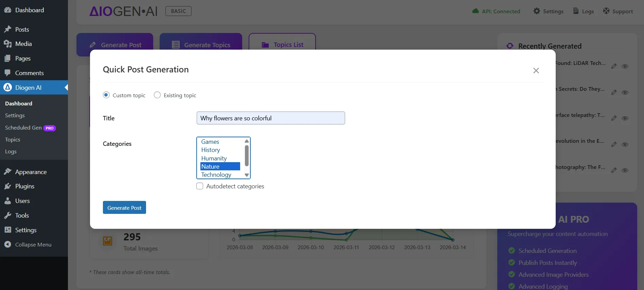The image size is (644, 290).
Task: View the 'evolution in the E...' post eye icon
Action: coord(625,144)
